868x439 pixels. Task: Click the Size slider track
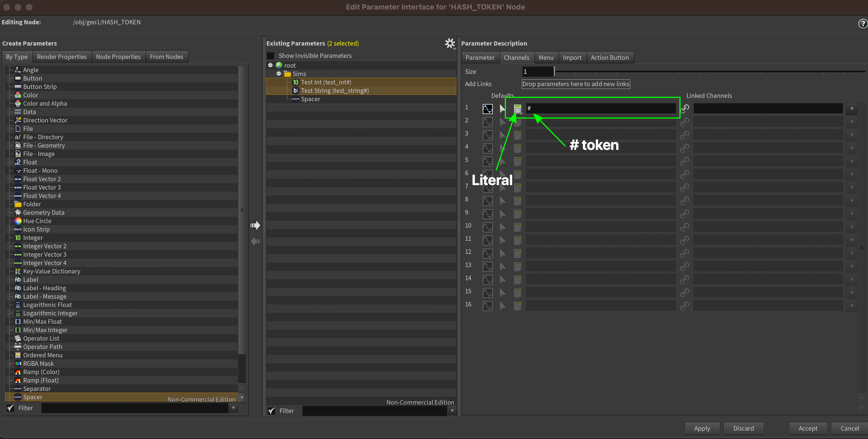708,72
